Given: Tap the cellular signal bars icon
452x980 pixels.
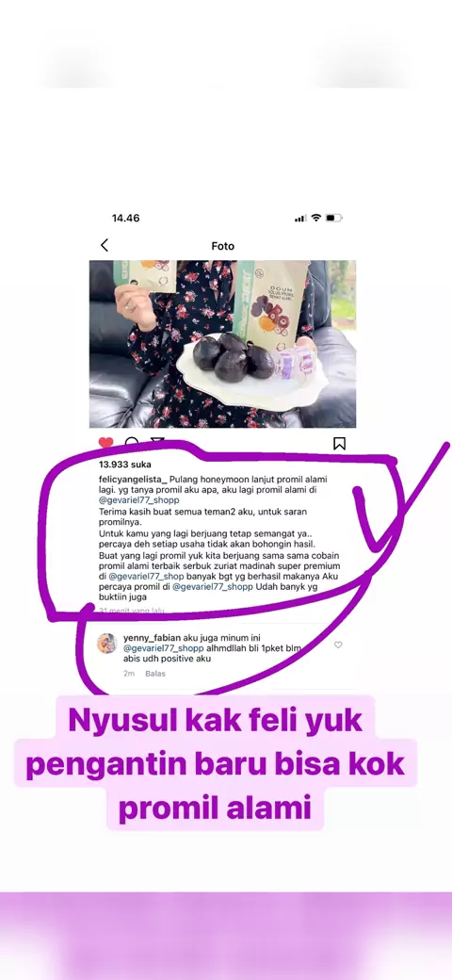Looking at the screenshot, I should [x=300, y=218].
